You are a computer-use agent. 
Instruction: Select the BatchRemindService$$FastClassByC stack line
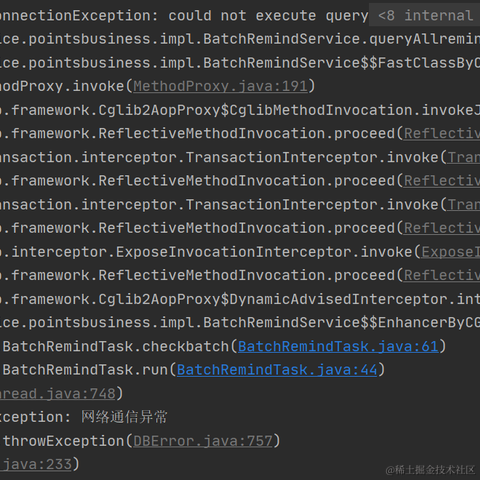pos(240,63)
